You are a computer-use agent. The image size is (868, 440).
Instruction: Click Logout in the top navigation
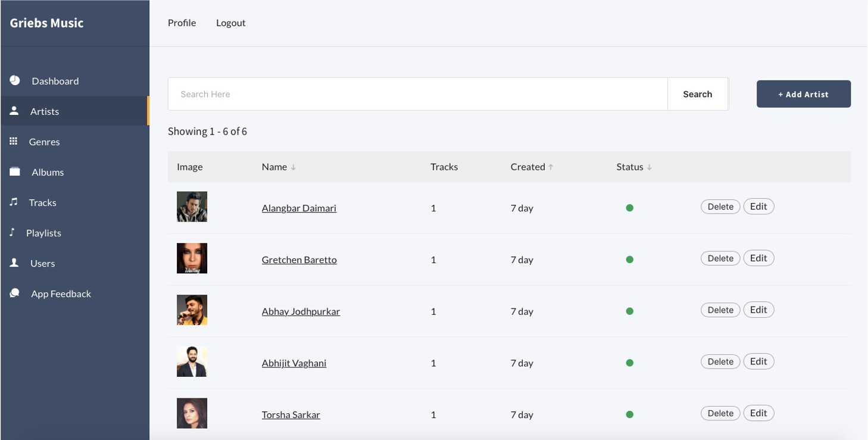point(230,23)
